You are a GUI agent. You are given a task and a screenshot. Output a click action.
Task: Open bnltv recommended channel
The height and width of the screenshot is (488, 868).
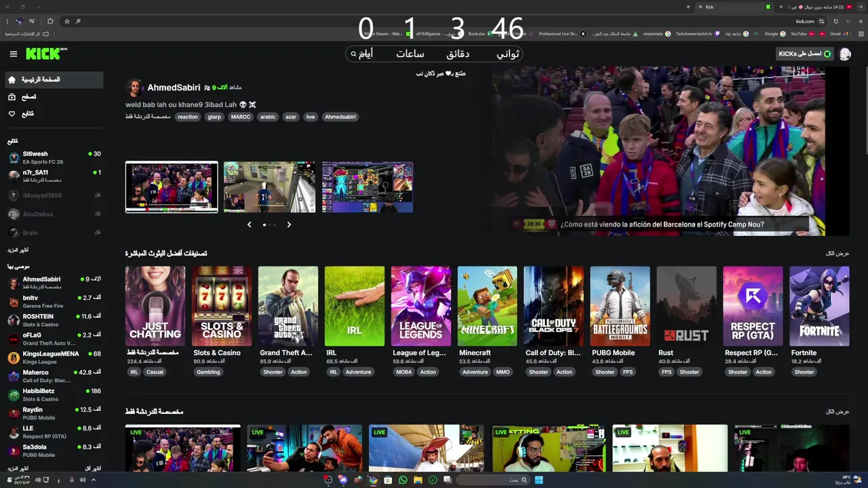coord(54,302)
